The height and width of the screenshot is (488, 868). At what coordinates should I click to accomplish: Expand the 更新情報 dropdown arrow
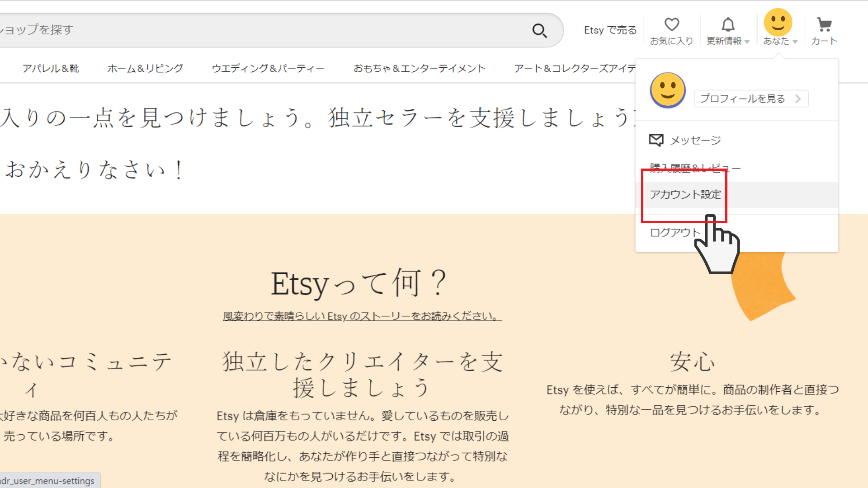747,42
